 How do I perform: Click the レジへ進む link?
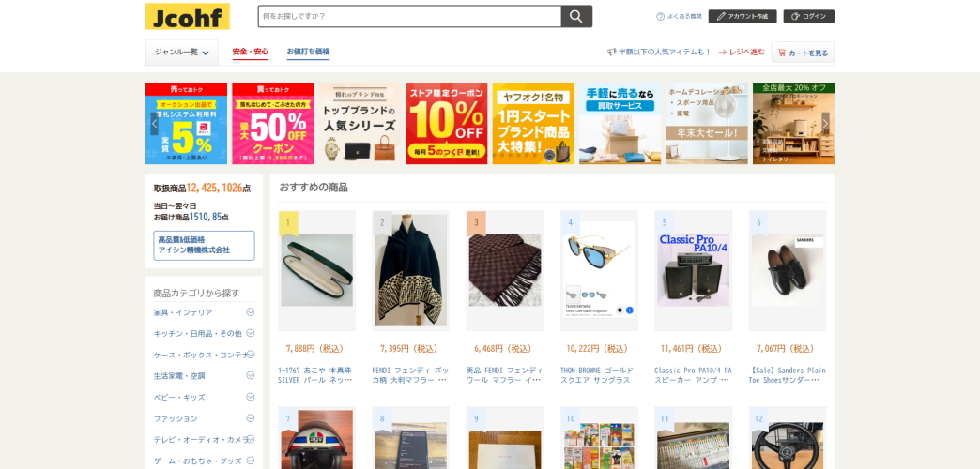[742, 52]
